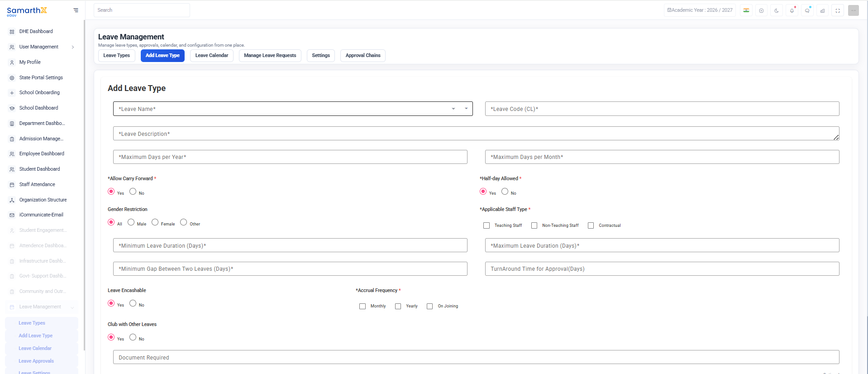
Task: Open Student Engagement sidebar item
Action: tap(42, 230)
